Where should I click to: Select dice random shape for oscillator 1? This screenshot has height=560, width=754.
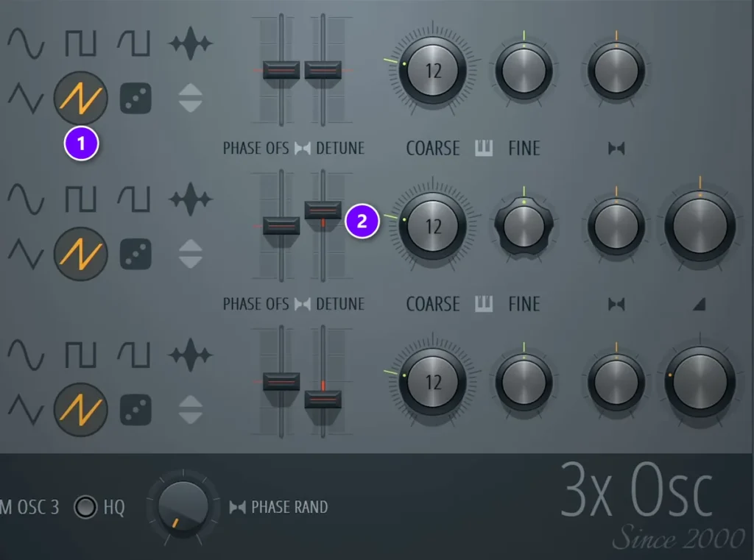coord(135,99)
